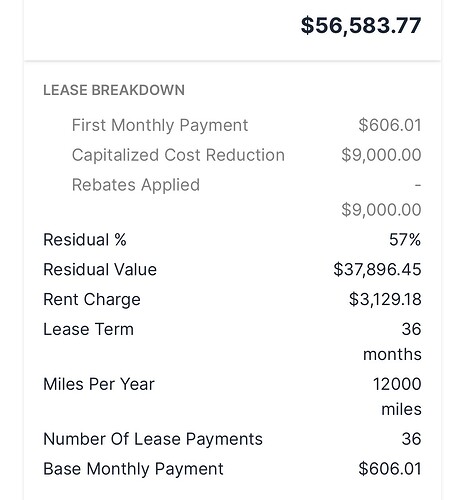Select the $606.01 base monthly payment value
This screenshot has height=500, width=465.
[x=390, y=469]
